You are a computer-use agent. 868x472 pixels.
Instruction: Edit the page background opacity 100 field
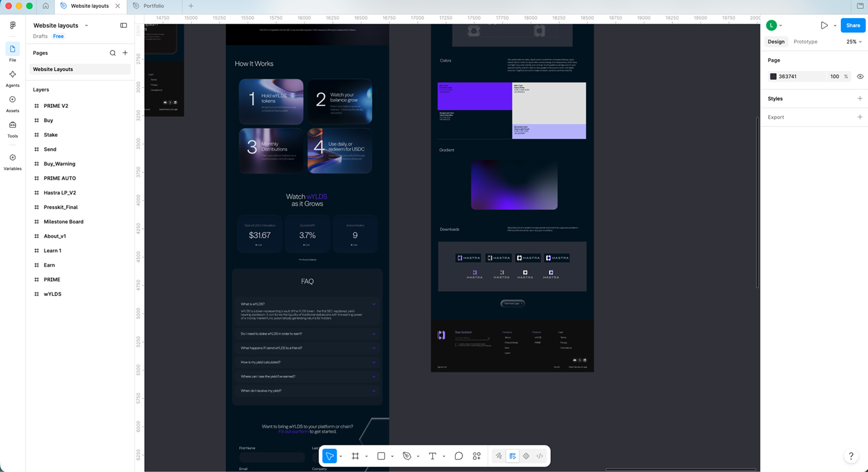[x=835, y=76]
